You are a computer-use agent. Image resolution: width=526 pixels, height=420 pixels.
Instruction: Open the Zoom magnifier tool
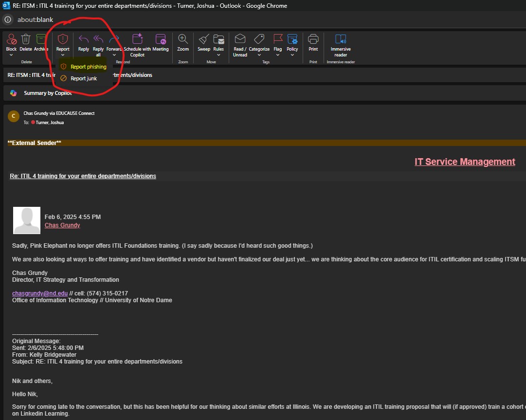click(183, 39)
